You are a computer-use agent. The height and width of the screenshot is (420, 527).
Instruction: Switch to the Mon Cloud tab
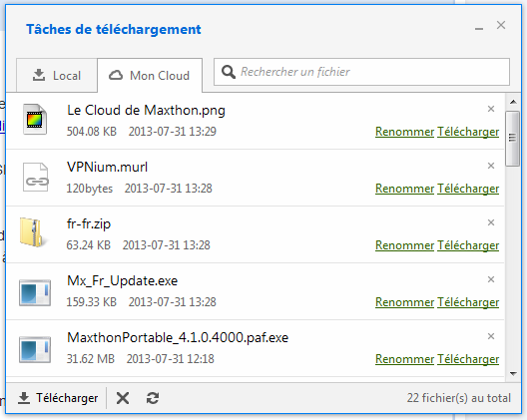(x=150, y=75)
